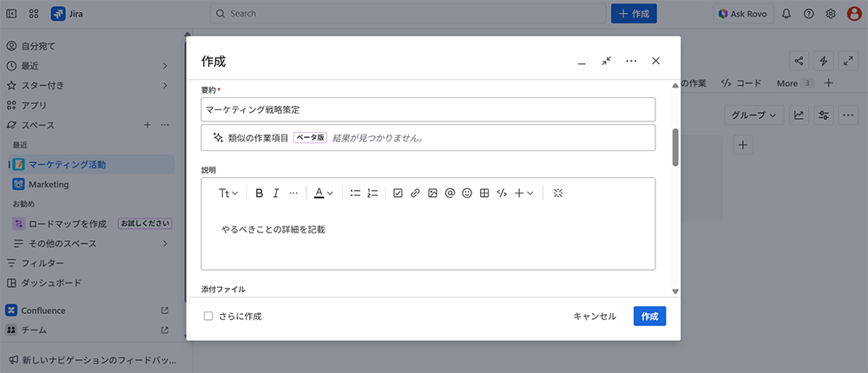This screenshot has width=868, height=373.
Task: Check the さらに作成 checkbox
Action: (x=208, y=317)
